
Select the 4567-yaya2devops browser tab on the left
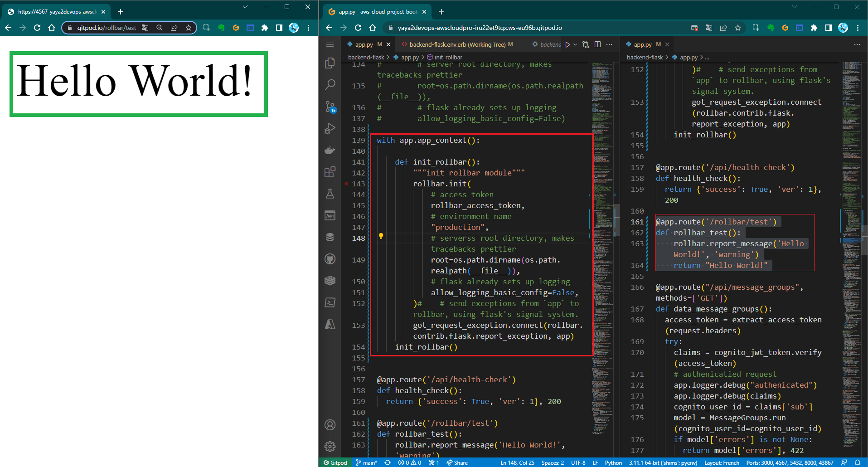point(57,12)
